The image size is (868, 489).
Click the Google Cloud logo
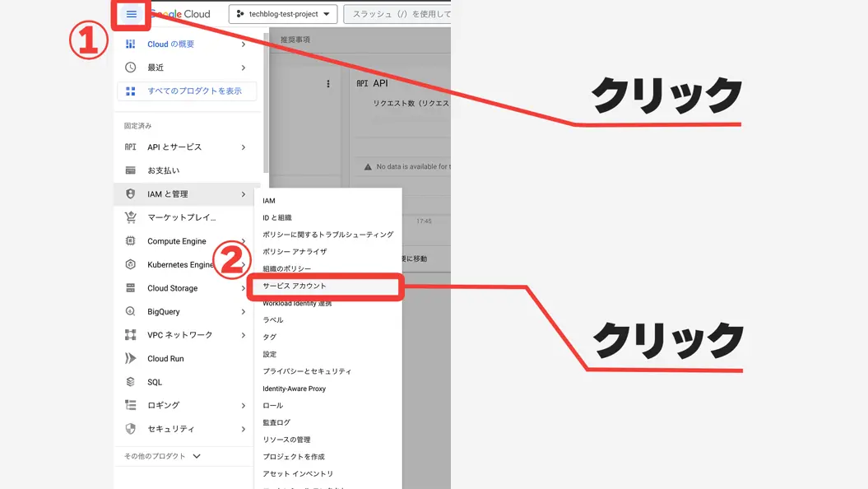click(x=180, y=14)
